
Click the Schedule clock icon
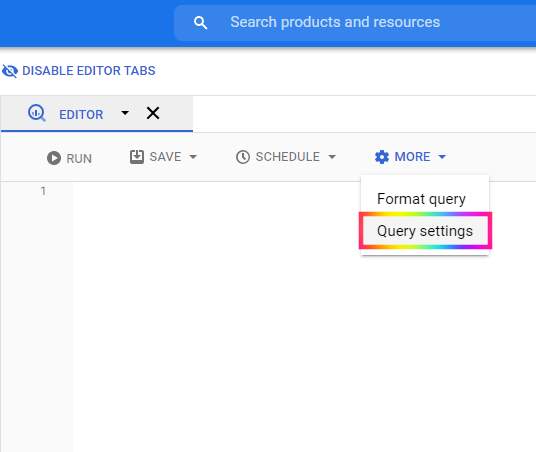point(243,157)
